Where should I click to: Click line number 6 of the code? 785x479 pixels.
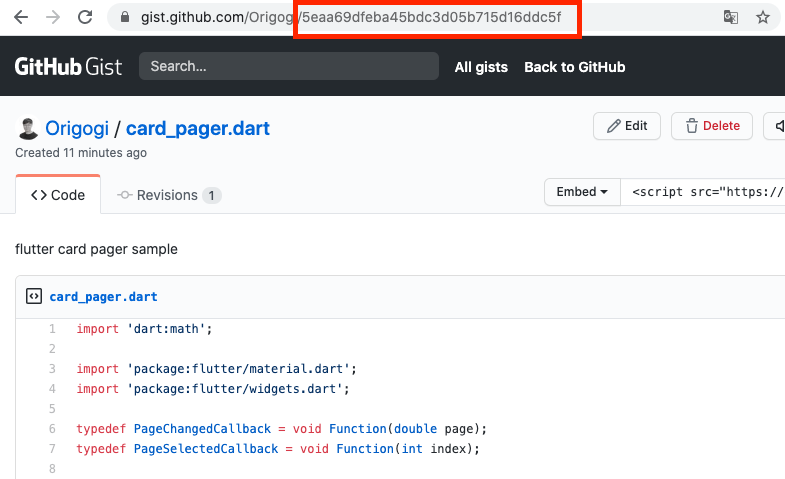pyautogui.click(x=52, y=429)
